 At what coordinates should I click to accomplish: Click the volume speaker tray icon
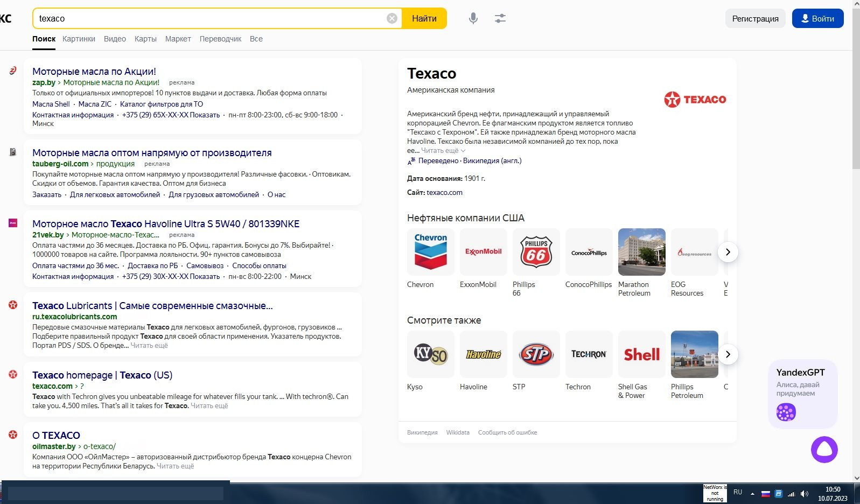805,494
